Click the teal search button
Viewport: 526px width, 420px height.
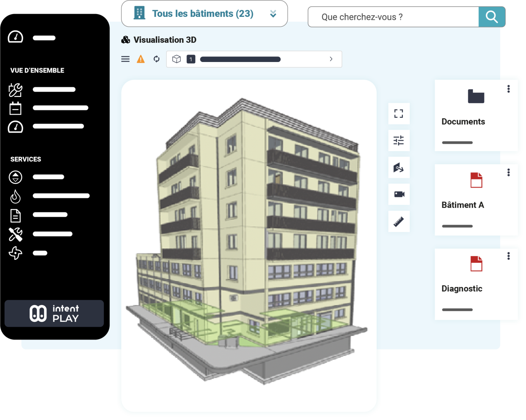pos(492,17)
